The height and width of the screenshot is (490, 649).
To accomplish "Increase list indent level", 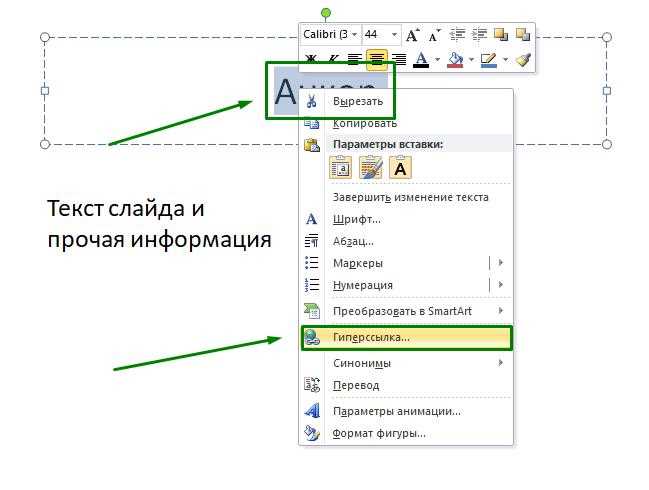I will click(x=479, y=35).
